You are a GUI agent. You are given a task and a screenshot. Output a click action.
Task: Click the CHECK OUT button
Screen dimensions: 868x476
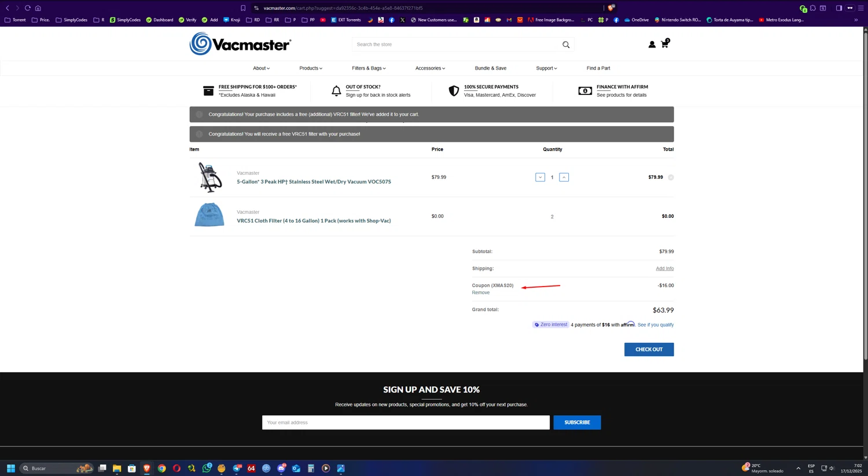(649, 349)
